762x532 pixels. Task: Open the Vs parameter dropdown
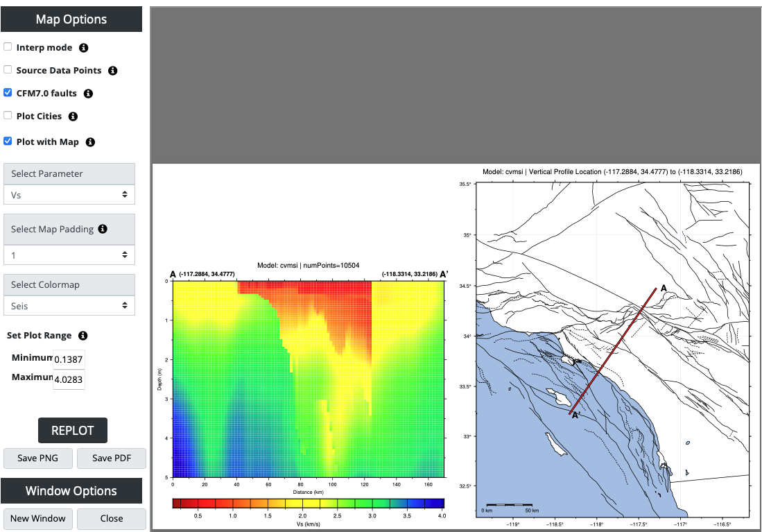[x=69, y=195]
